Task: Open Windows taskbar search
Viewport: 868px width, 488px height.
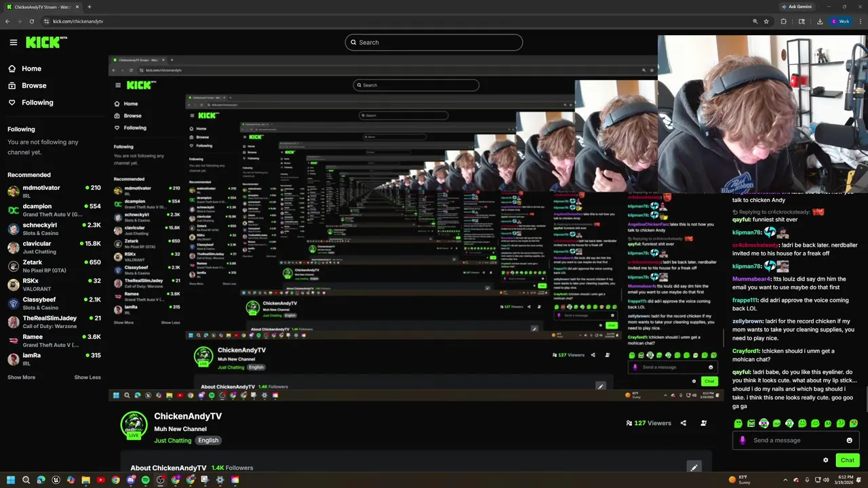Action: pyautogui.click(x=26, y=480)
